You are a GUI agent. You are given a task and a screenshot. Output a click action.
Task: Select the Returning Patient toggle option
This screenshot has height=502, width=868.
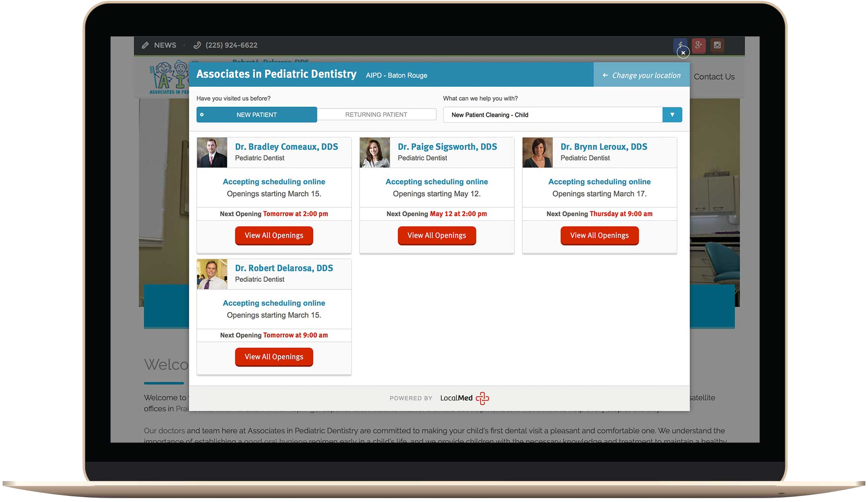point(376,114)
